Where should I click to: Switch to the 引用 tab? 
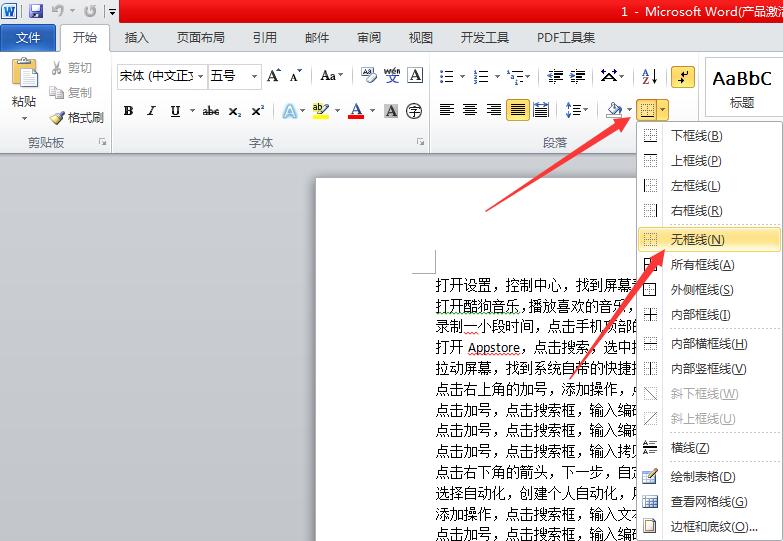tap(265, 38)
